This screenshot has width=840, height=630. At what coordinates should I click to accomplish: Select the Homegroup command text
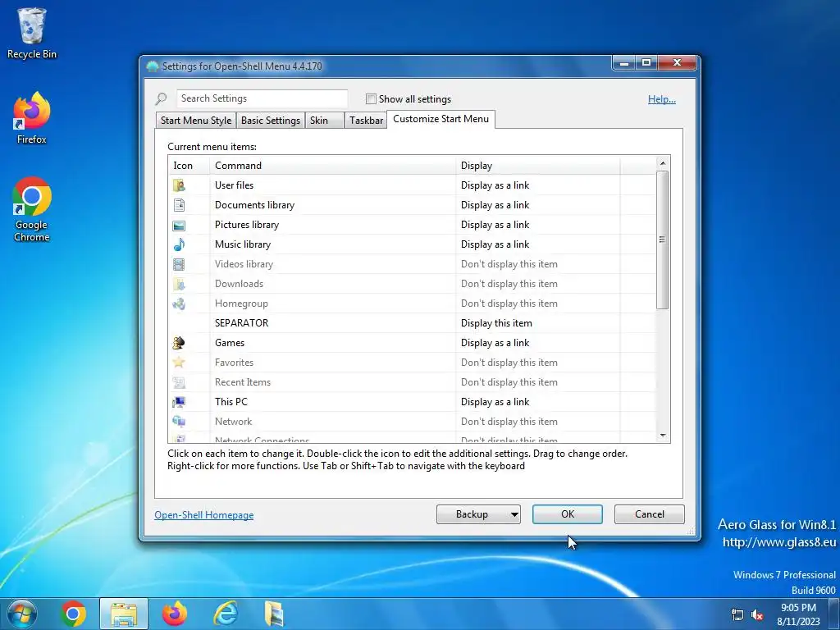(x=241, y=304)
